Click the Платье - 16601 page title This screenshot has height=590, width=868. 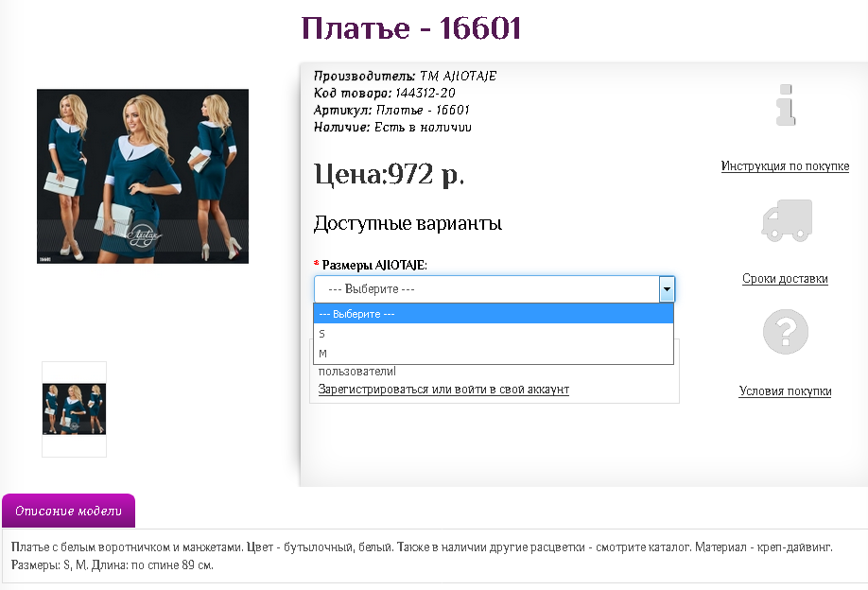click(x=410, y=28)
